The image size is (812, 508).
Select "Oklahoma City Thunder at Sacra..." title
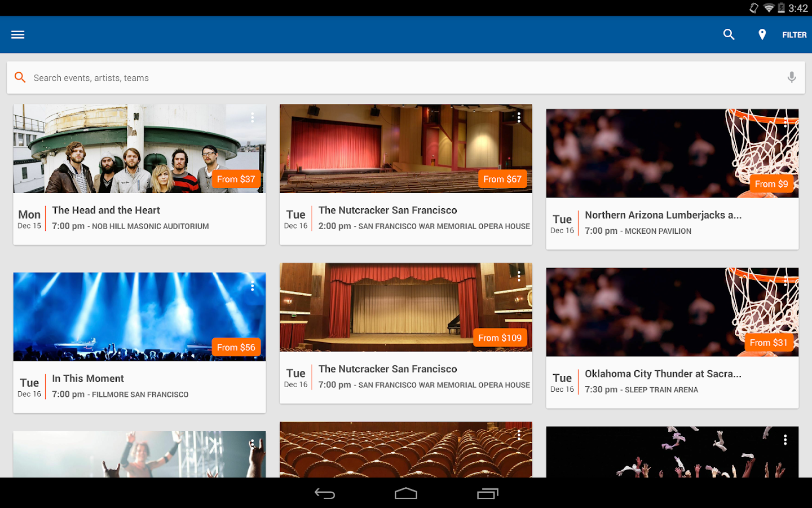pos(663,374)
